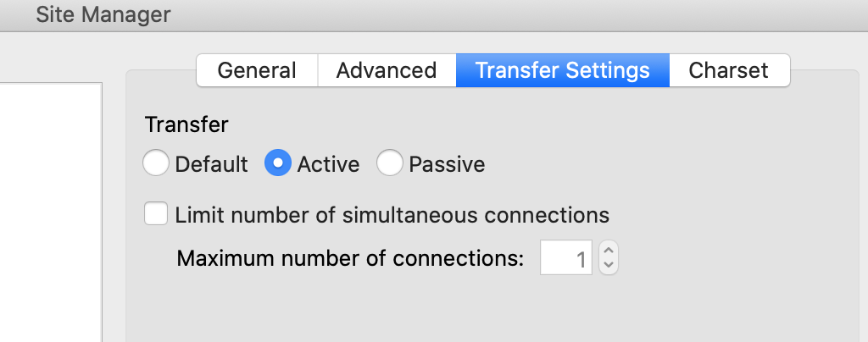
Task: Decrease maximum connections with the down arrow
Action: (x=609, y=265)
